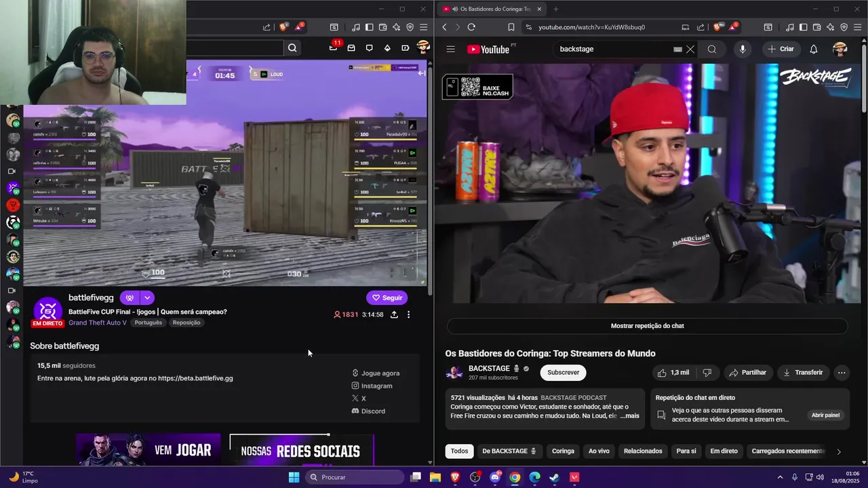Open battlefivegg stream options three dots

click(408, 314)
